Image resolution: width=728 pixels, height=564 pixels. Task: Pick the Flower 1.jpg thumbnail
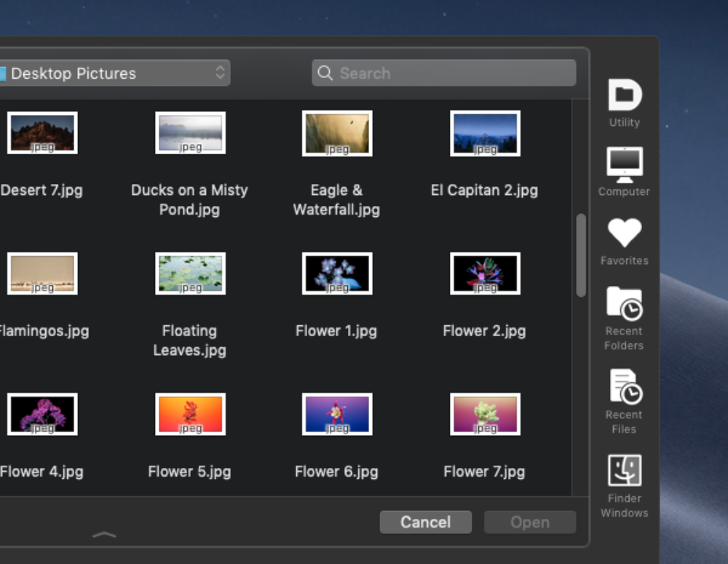point(337,273)
